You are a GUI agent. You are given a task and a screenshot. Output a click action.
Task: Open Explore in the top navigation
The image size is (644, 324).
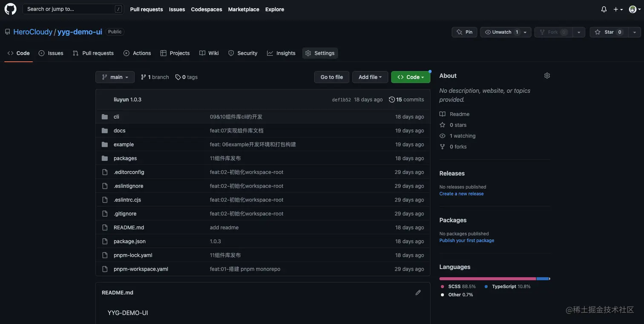pos(275,9)
